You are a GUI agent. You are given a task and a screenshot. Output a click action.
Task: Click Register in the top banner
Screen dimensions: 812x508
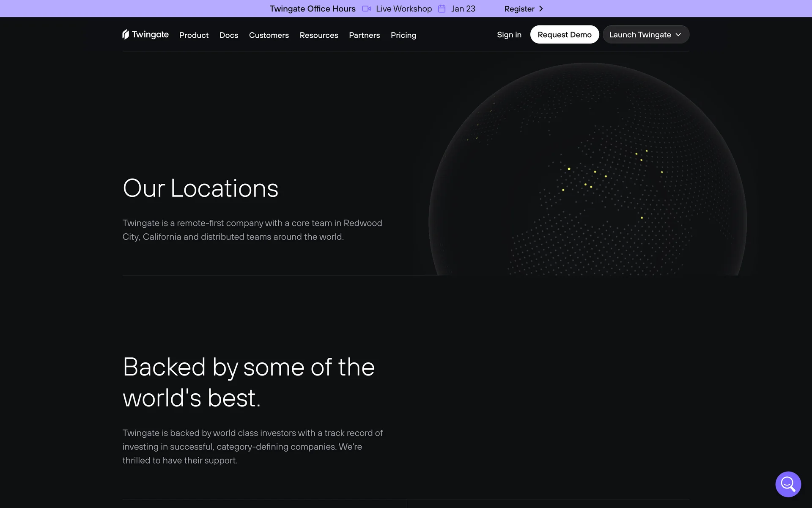click(x=519, y=9)
